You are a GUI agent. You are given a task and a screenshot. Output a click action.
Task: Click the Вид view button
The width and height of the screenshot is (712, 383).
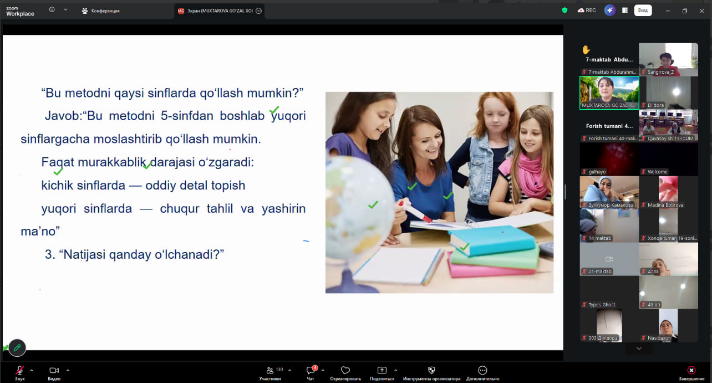point(643,10)
